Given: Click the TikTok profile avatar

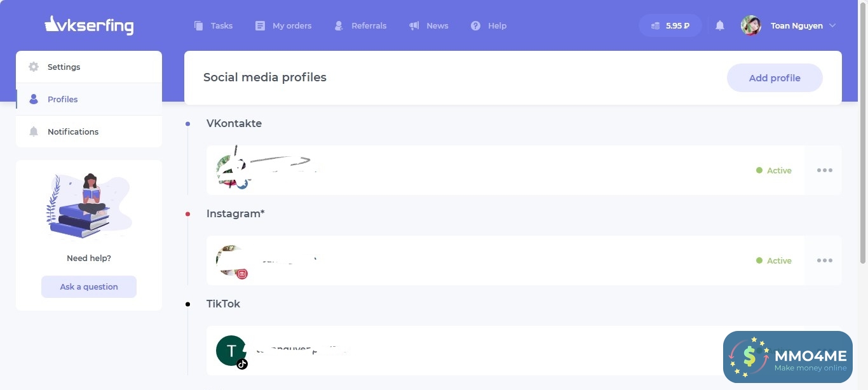Looking at the screenshot, I should pos(231,351).
